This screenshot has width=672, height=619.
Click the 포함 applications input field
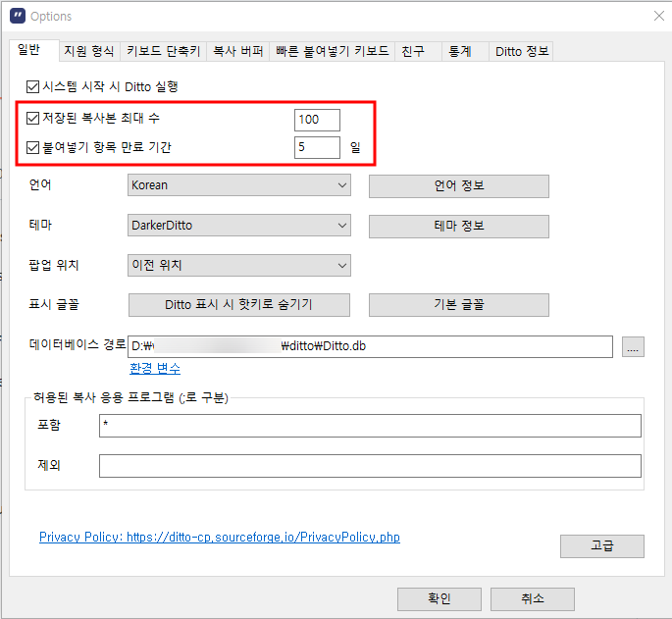[370, 426]
